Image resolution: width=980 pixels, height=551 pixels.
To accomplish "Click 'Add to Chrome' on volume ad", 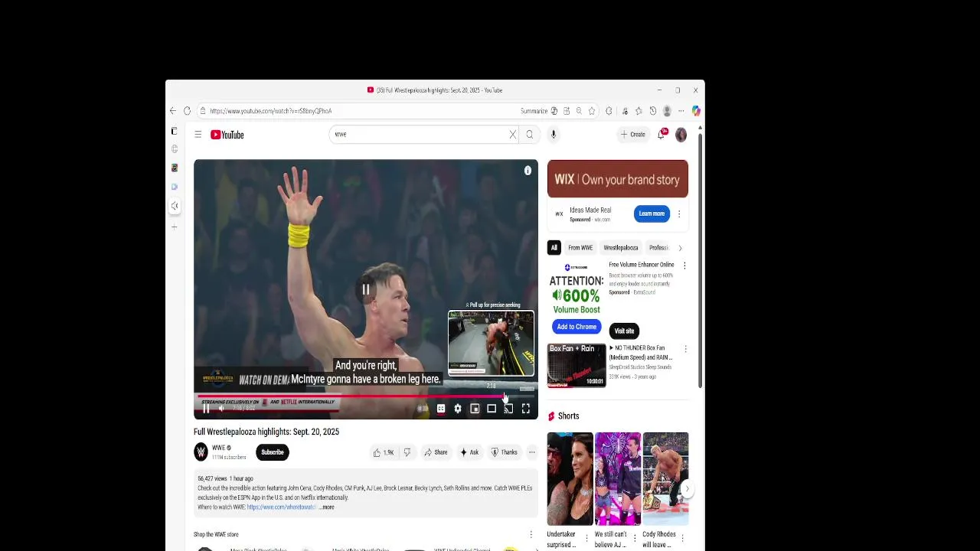I will click(x=577, y=327).
